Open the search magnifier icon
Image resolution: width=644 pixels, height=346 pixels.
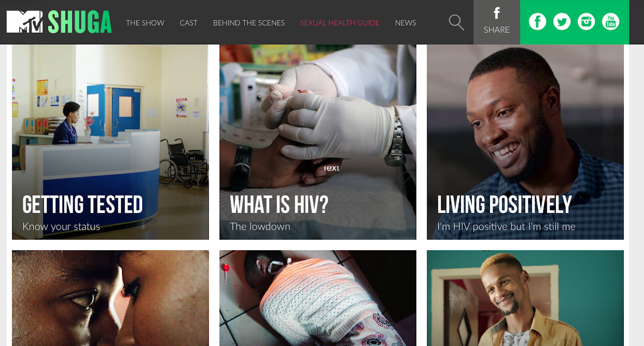pos(456,22)
